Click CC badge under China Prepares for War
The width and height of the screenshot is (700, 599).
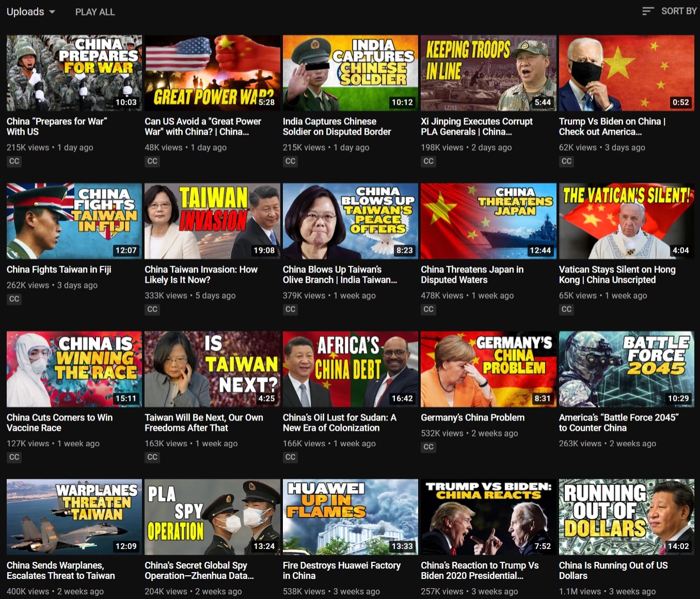(14, 161)
